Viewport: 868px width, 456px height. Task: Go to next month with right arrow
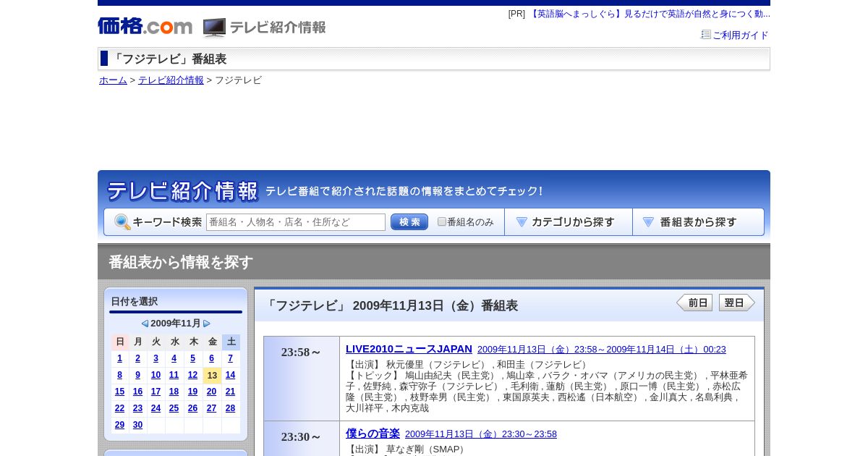tap(207, 324)
